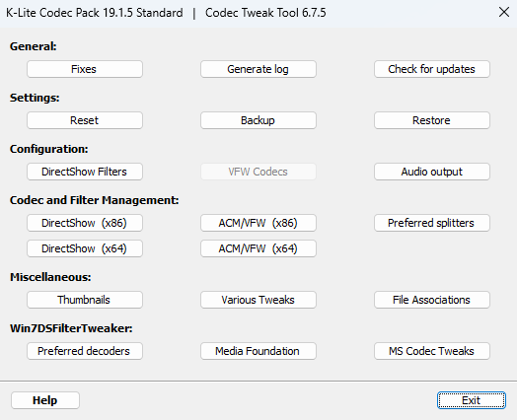The width and height of the screenshot is (517, 420).
Task: Manage DirectShow (x64) filters
Action: (85, 248)
